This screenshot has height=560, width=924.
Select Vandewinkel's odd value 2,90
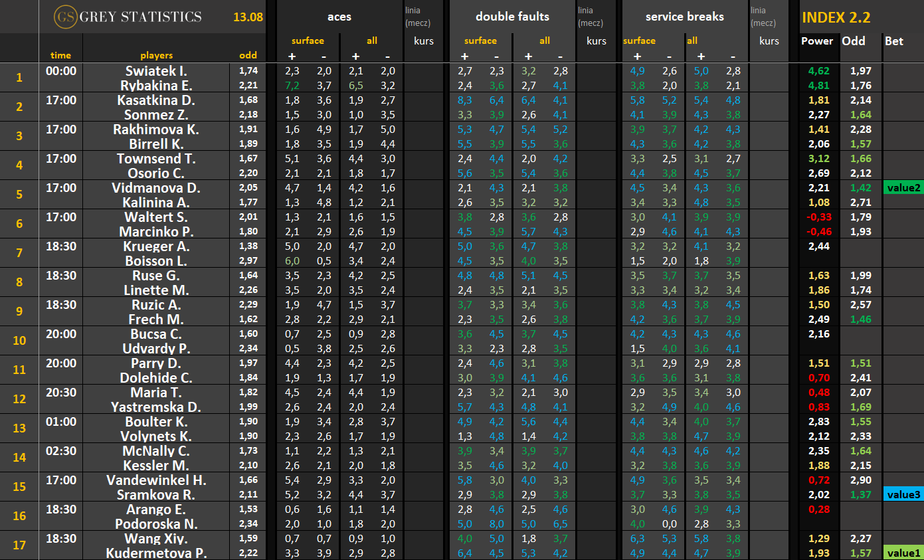(x=861, y=480)
